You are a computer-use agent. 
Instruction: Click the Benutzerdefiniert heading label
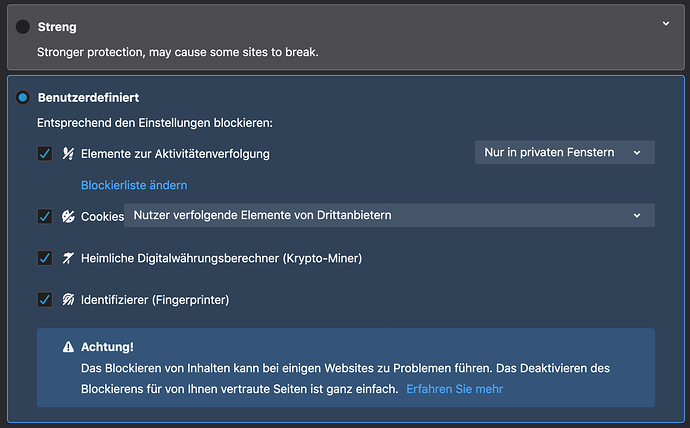88,98
